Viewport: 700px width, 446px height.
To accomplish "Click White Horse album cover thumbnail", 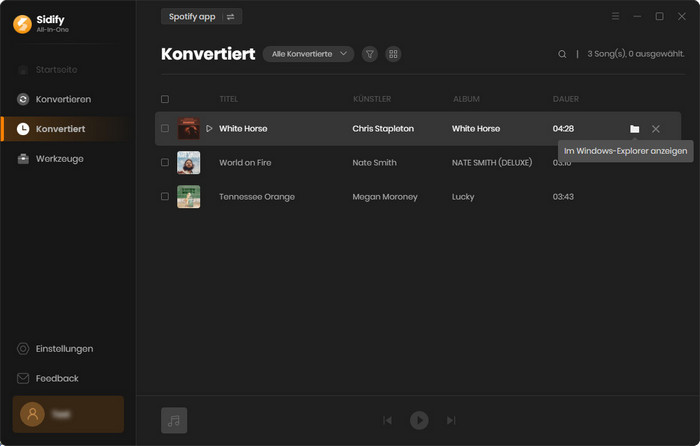I will pos(188,129).
